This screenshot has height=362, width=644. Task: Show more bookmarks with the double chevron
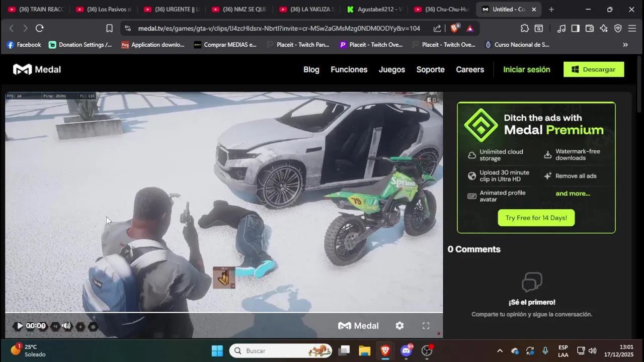pos(625,45)
